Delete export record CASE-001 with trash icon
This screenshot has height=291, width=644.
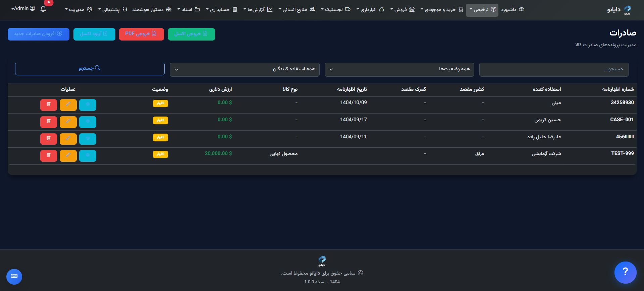(x=49, y=122)
